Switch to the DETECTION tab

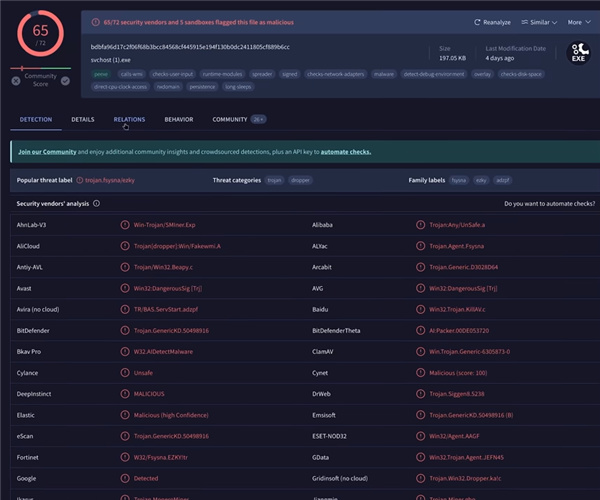[x=36, y=119]
